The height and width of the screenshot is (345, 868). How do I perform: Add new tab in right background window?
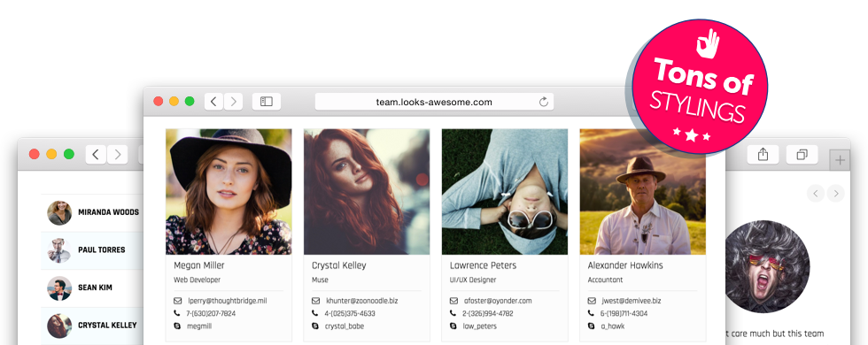click(x=840, y=160)
